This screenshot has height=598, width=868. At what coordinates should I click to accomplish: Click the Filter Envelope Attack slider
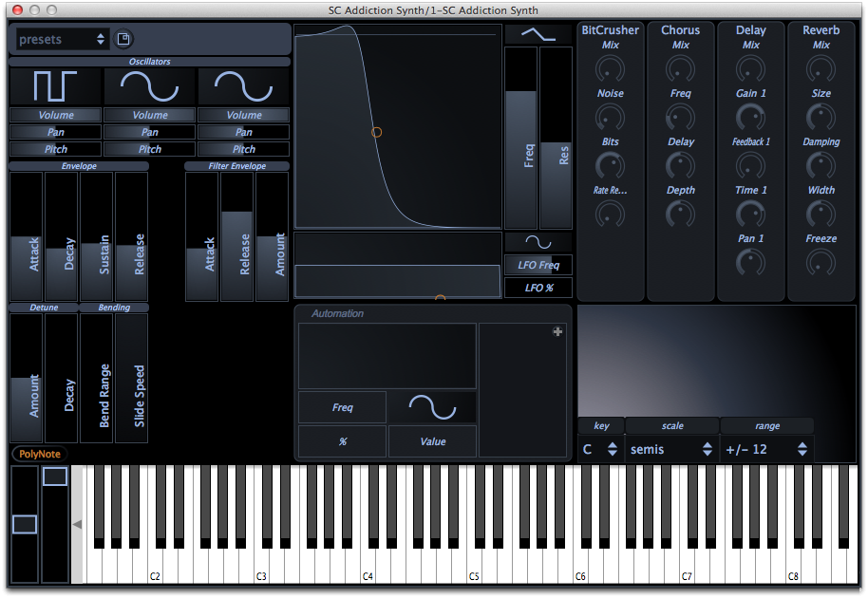click(x=202, y=236)
